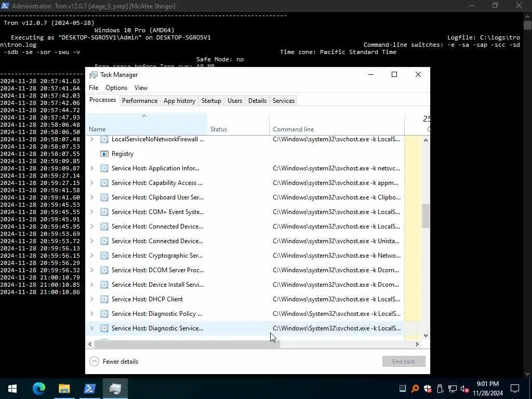
Task: Expand LocalServiceNoNetworkFirewall process group
Action: (x=91, y=139)
